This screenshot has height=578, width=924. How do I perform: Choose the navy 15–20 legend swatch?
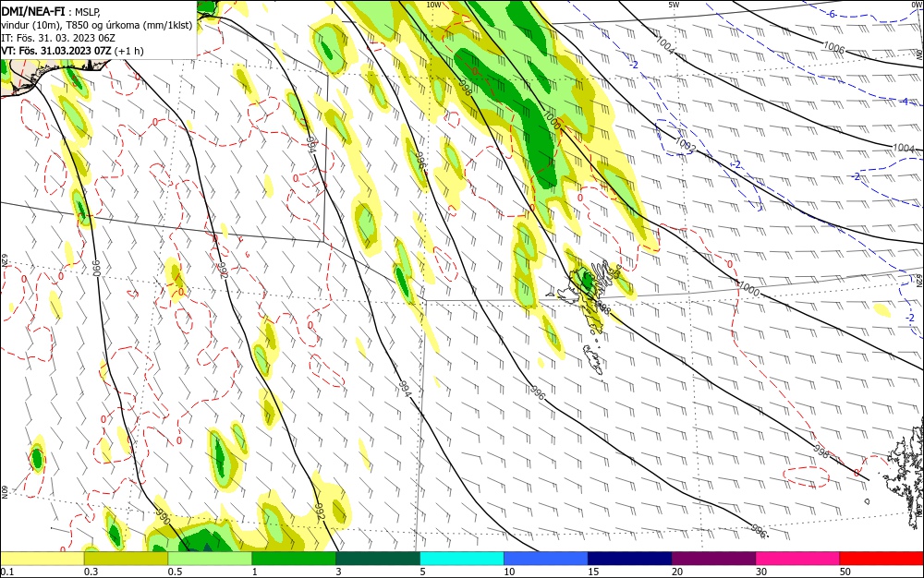coord(630,559)
